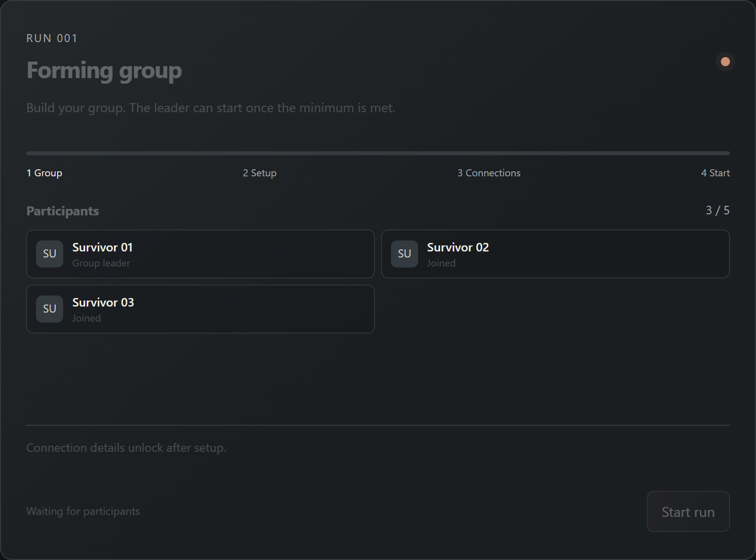756x560 pixels.
Task: Select the Survivor 03 participant name
Action: (103, 303)
